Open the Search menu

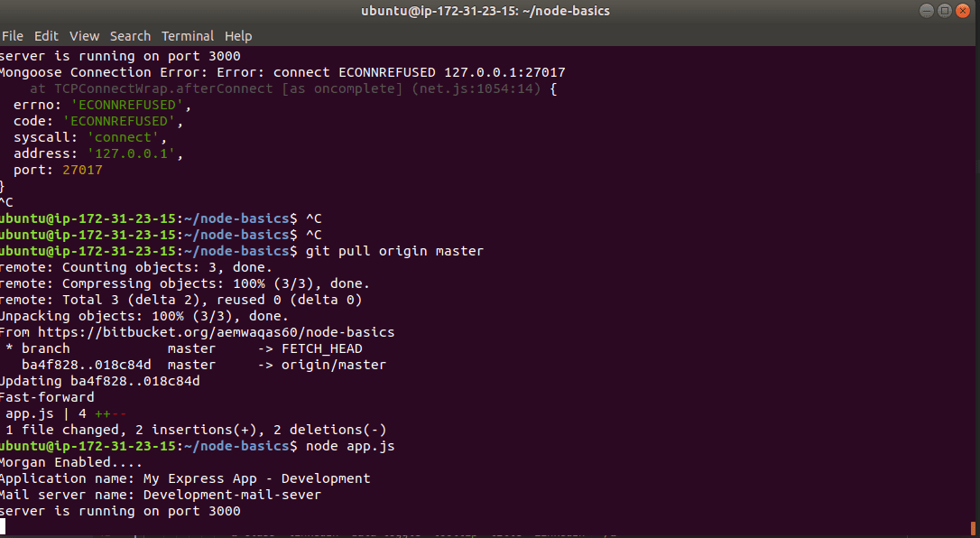130,36
